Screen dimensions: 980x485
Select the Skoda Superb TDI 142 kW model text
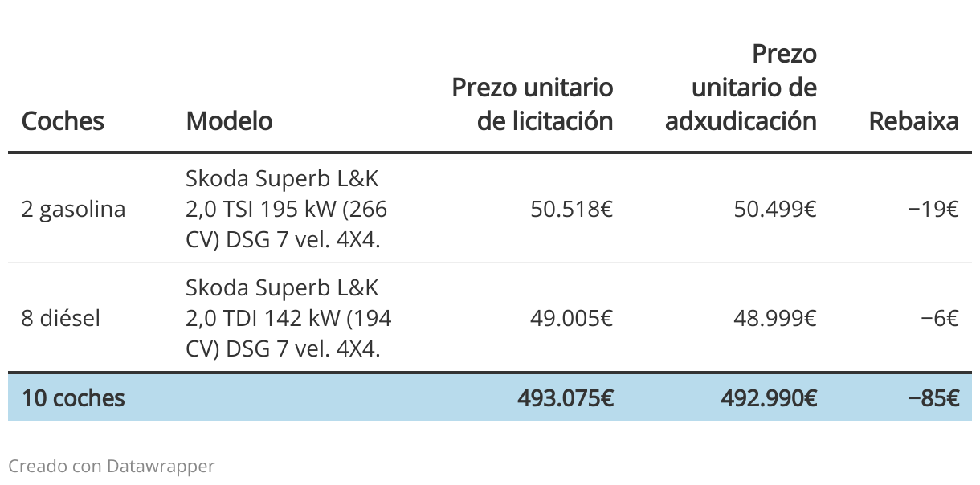tap(288, 318)
